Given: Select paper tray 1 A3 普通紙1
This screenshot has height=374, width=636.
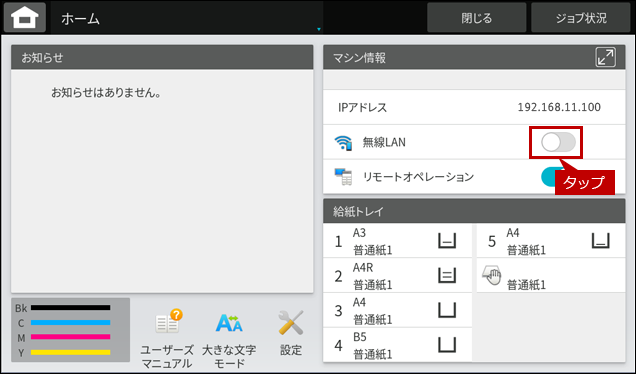Looking at the screenshot, I should [398, 241].
